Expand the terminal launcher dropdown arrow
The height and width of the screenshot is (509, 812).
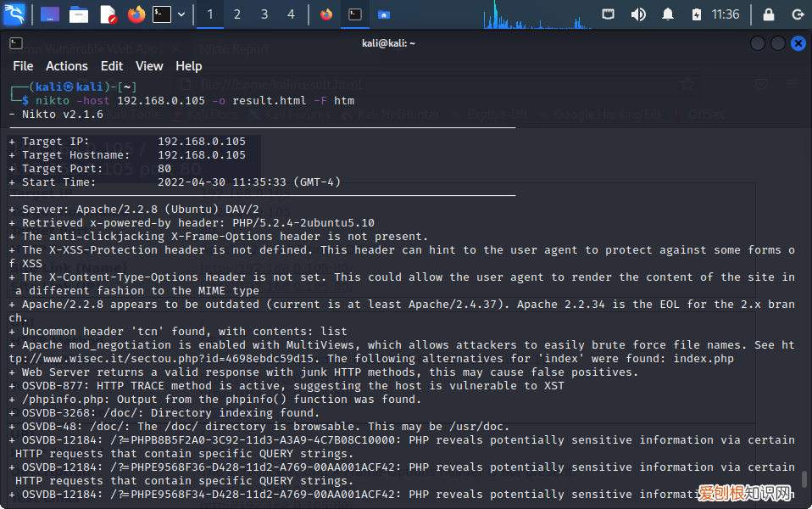(x=181, y=14)
